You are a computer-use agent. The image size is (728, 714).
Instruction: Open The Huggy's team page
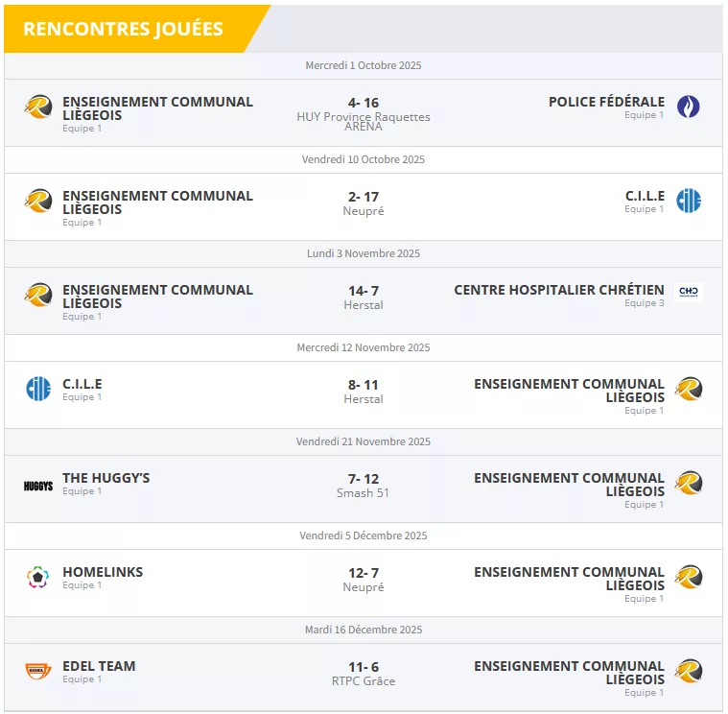pos(106,478)
